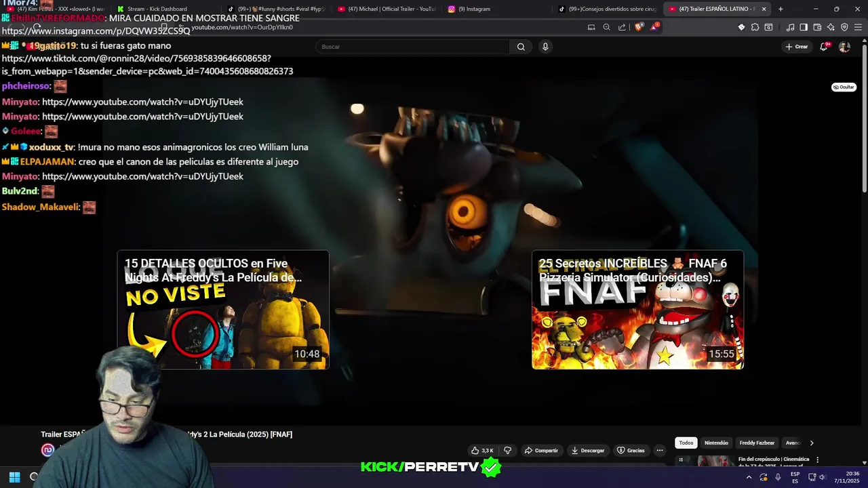Open 25 Secretos INCREÍBLES FNAF 6 video
Viewport: 868px width, 488px height.
pyautogui.click(x=637, y=310)
